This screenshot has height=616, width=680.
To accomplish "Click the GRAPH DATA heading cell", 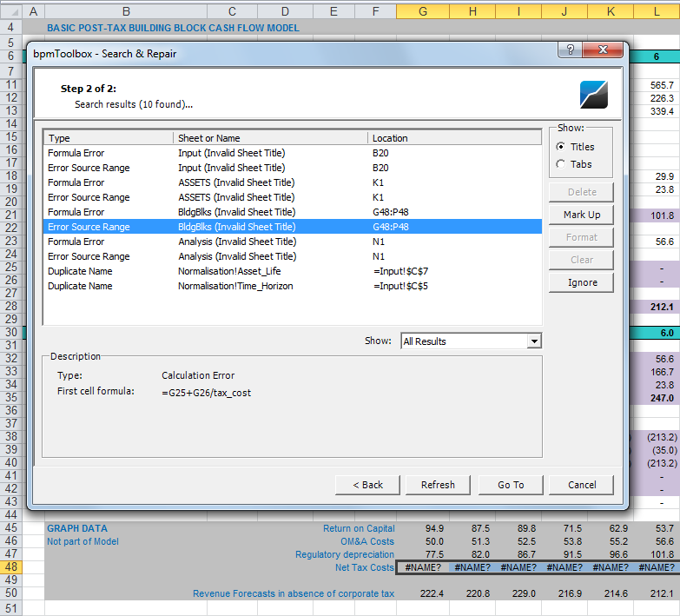I will 77,528.
